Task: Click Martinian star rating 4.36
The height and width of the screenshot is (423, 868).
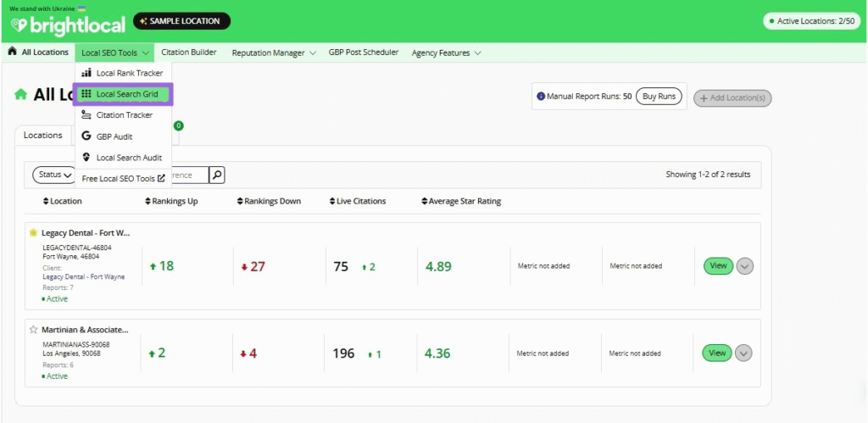Action: pyautogui.click(x=437, y=353)
